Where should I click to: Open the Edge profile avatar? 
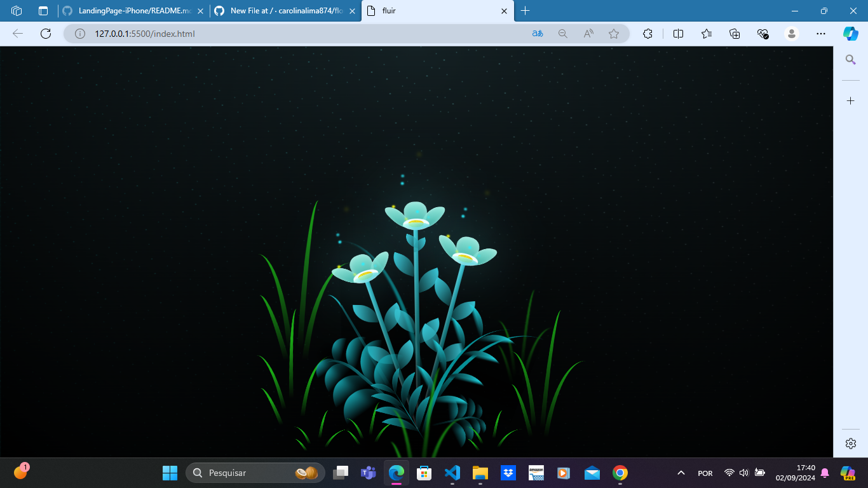click(791, 34)
